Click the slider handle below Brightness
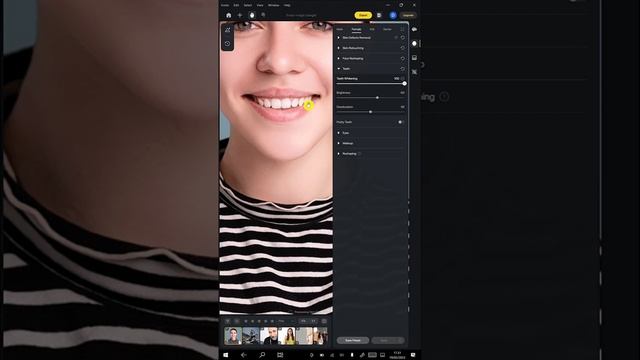Image resolution: width=640 pixels, height=360 pixels. tap(371, 112)
